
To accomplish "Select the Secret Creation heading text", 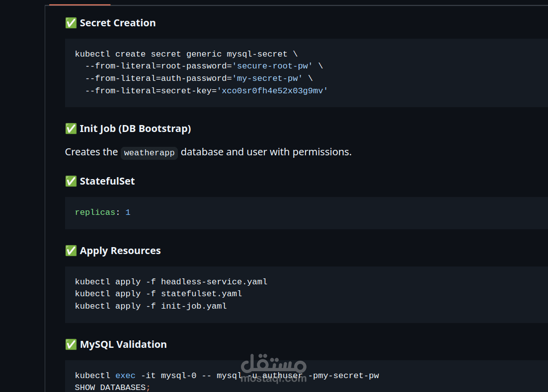I will click(118, 23).
